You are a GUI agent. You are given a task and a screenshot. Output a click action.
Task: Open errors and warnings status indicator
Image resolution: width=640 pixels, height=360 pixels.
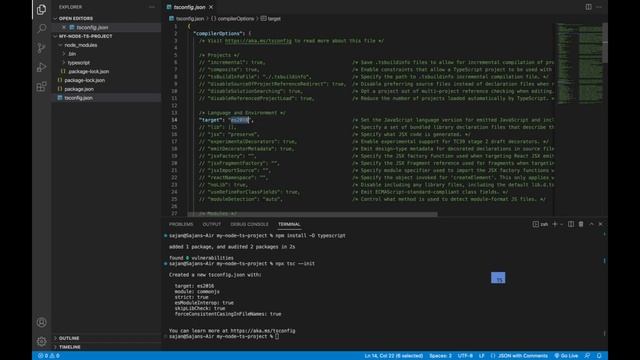point(49,356)
